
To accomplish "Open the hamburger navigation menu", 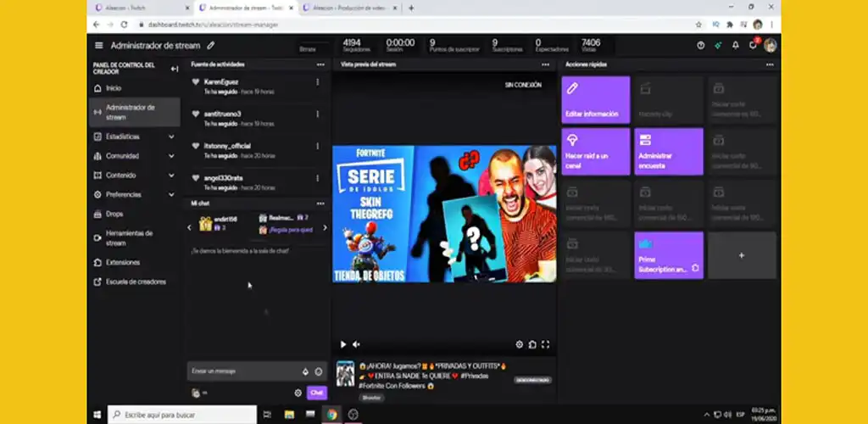I will 98,46.
